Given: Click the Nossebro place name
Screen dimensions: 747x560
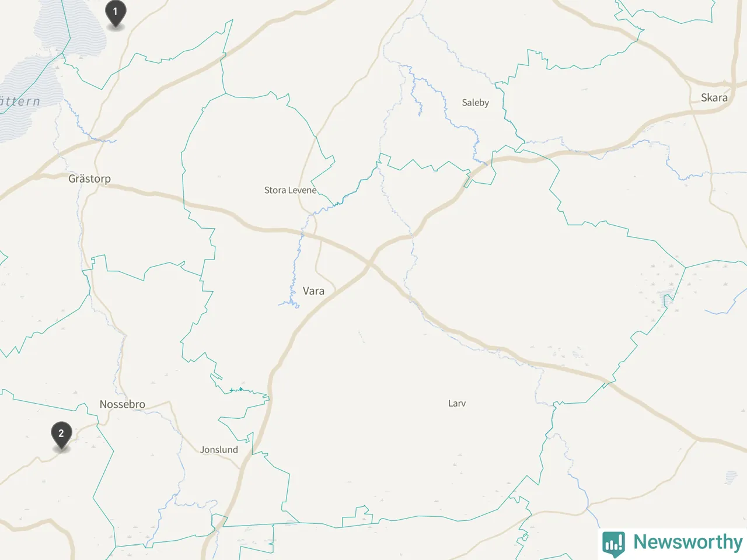Looking at the screenshot, I should [122, 404].
